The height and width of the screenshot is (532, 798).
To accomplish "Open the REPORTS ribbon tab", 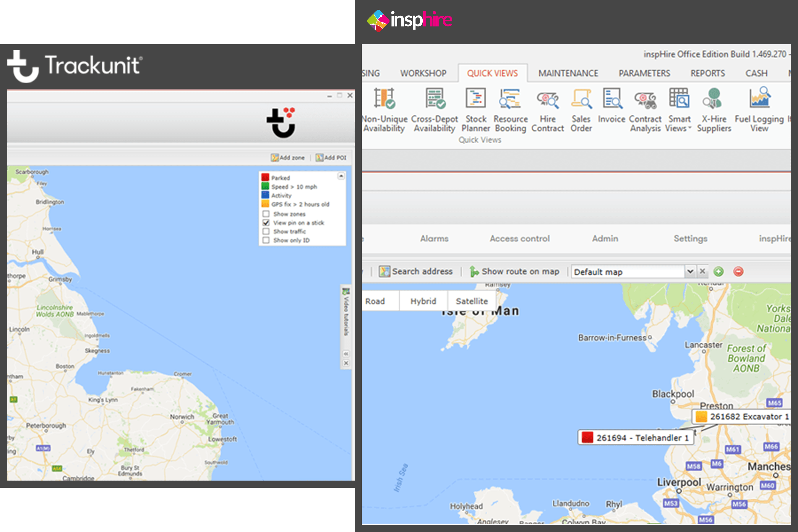I will 708,73.
